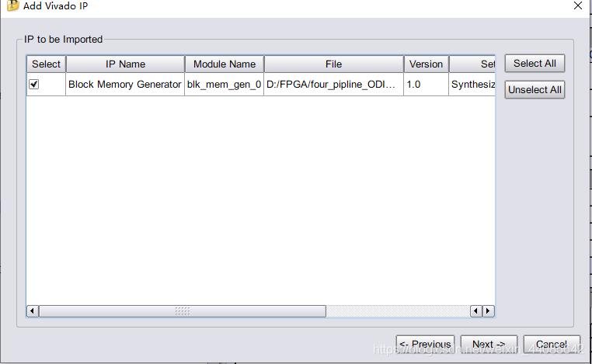Click the Vivado icon in title bar
Viewport: 592px width, 364px height.
click(12, 5)
